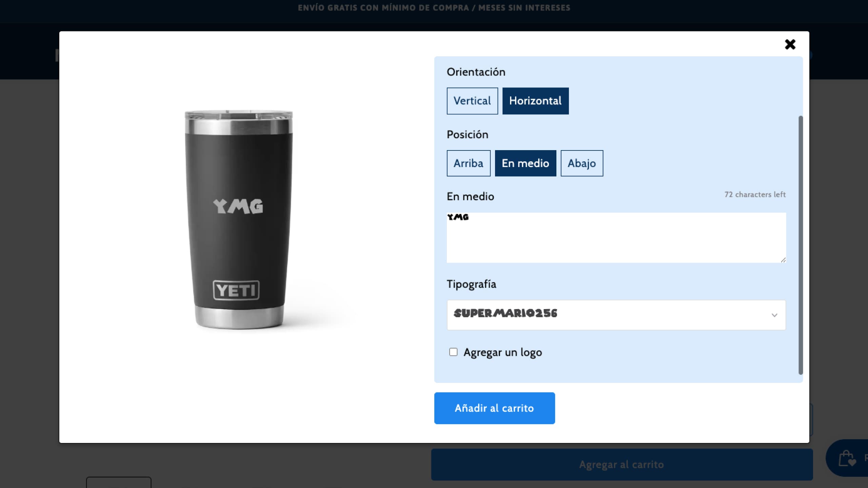Screen dimensions: 868x488
Task: Select Horizontal orientation
Action: (535, 101)
